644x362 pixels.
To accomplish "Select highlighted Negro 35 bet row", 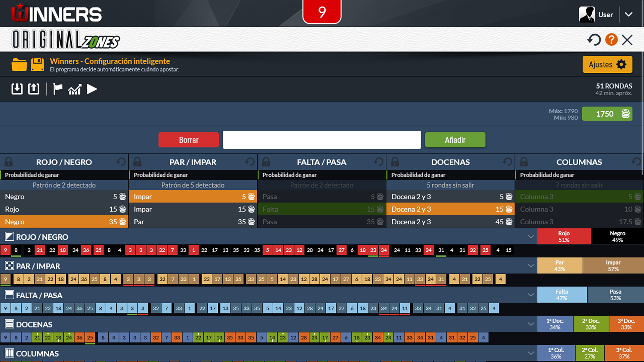I will pos(64,222).
